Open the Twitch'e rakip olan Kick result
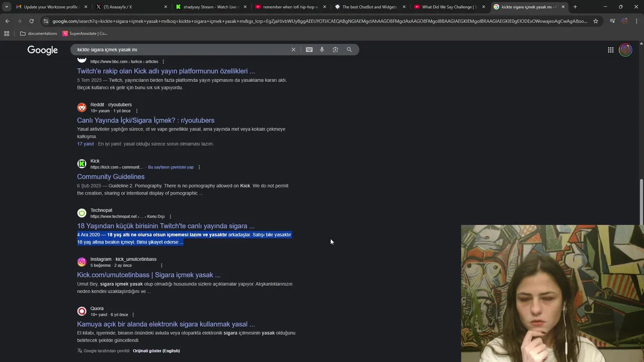The image size is (644, 362). pyautogui.click(x=166, y=71)
